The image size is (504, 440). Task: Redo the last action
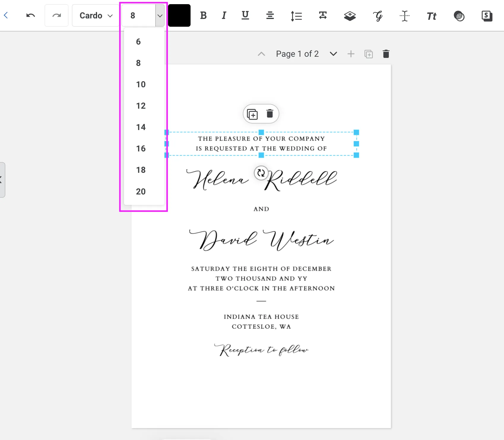[x=56, y=15]
